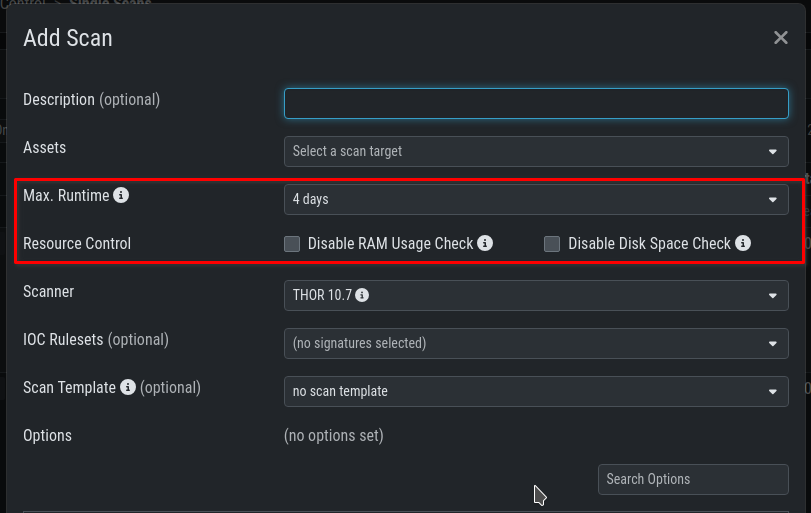This screenshot has height=513, width=811.
Task: Click the IOC Rulesets dropdown arrow
Action: [x=773, y=343]
